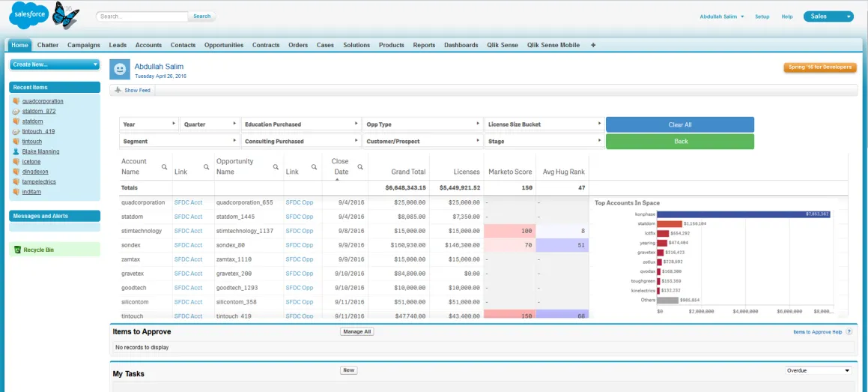The image size is (868, 392).
Task: Expand the Year filter
Action: [x=174, y=124]
